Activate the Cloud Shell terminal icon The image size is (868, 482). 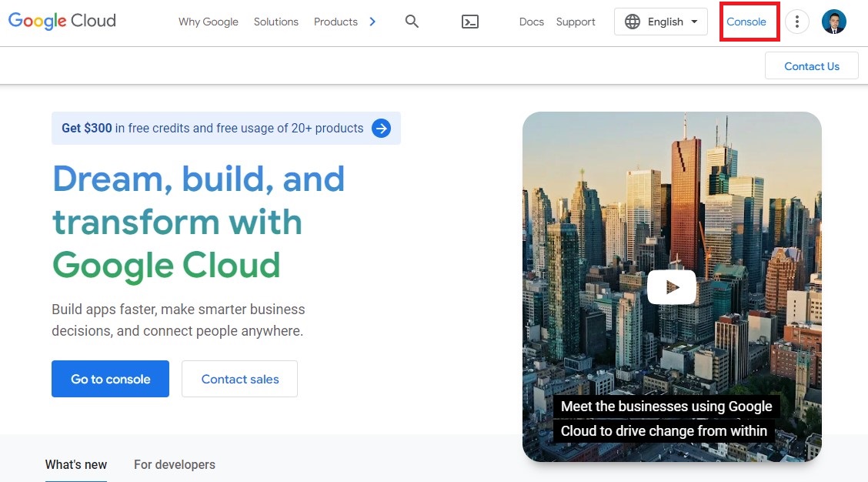pyautogui.click(x=470, y=22)
